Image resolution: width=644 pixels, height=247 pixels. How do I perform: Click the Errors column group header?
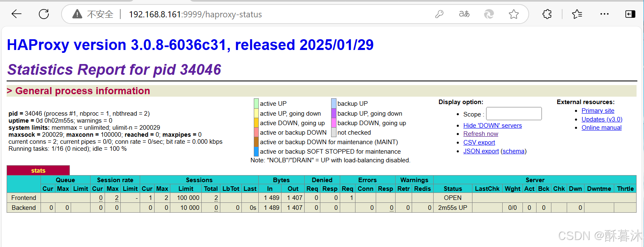tap(367, 180)
